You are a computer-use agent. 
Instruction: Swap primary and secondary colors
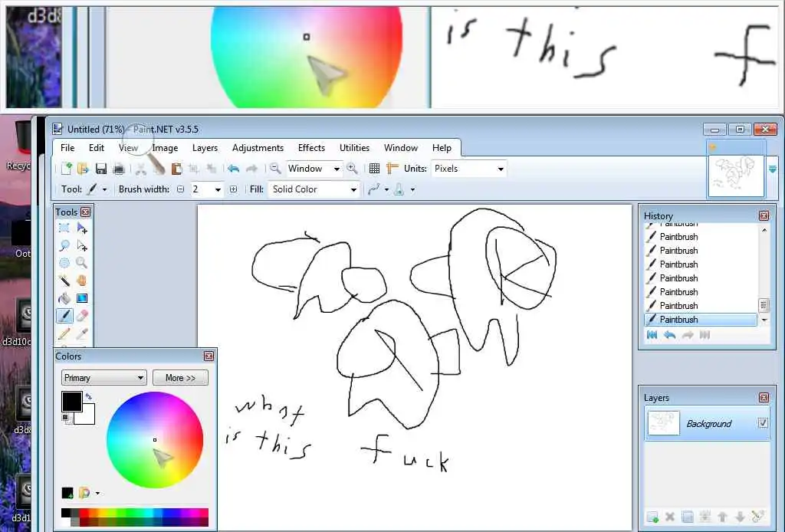(89, 396)
